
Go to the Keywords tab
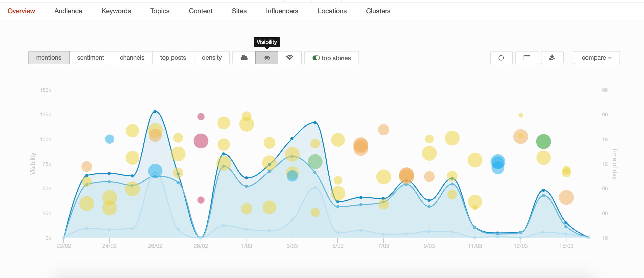tap(116, 11)
